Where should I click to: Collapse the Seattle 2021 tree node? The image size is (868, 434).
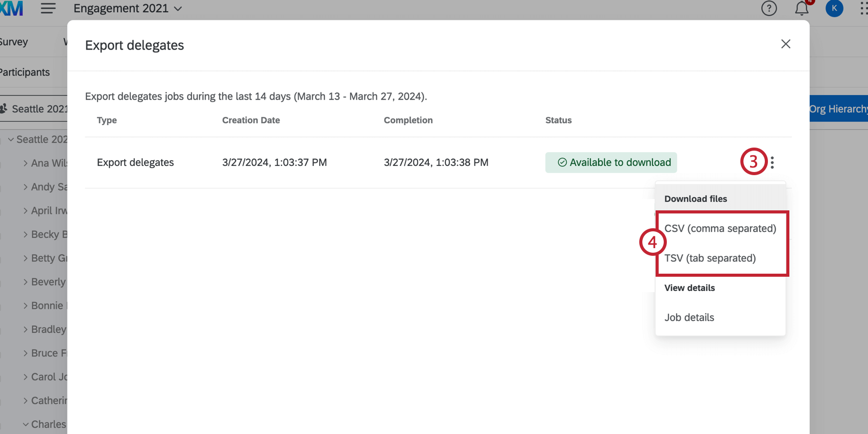(11, 139)
